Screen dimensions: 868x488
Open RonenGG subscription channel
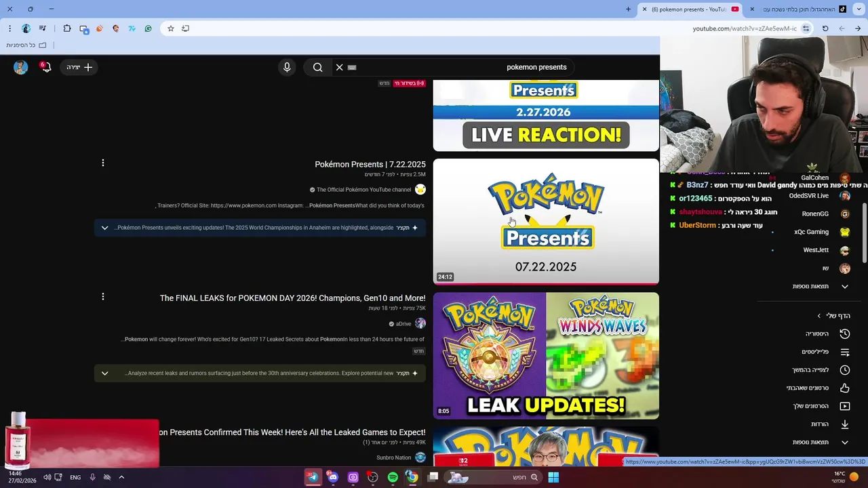825,213
